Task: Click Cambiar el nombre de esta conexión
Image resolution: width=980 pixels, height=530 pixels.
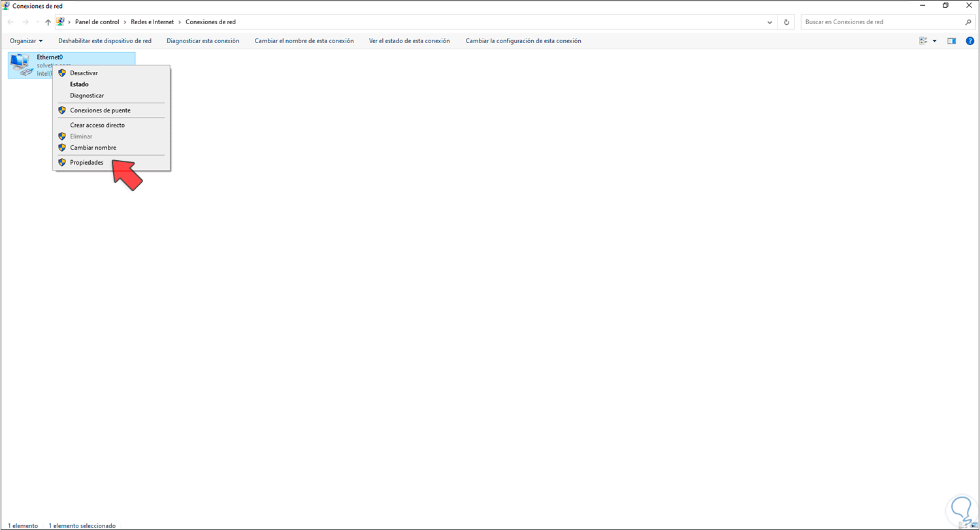Action: (304, 41)
